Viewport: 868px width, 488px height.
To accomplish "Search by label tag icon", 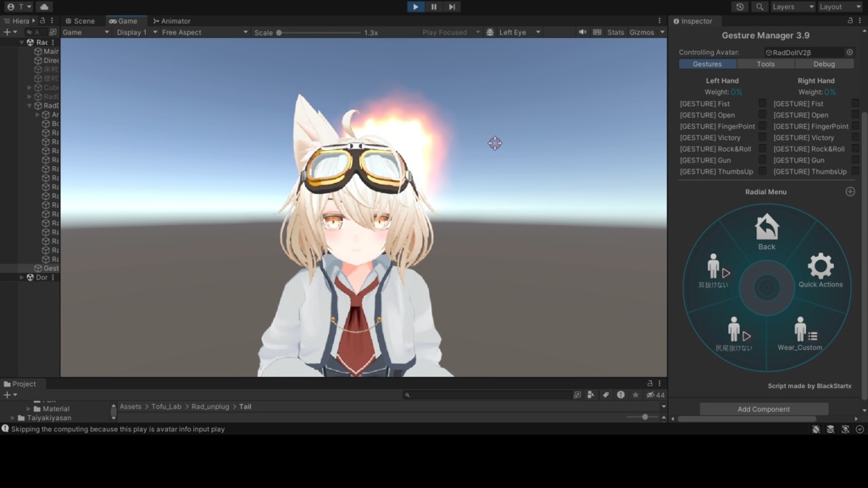I will 605,395.
